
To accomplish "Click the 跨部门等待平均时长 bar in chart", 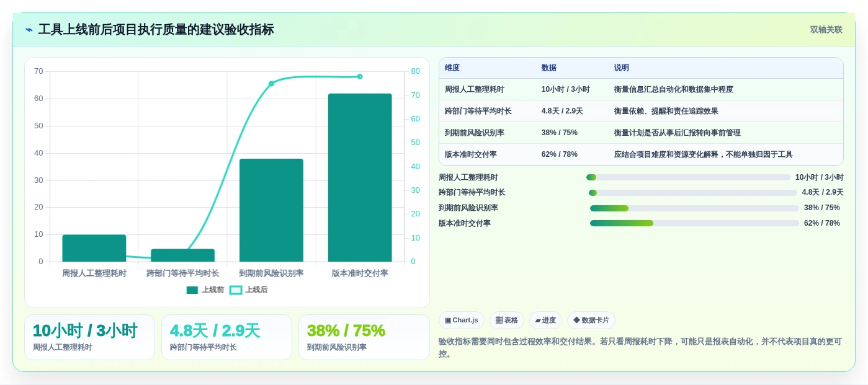I will point(183,255).
